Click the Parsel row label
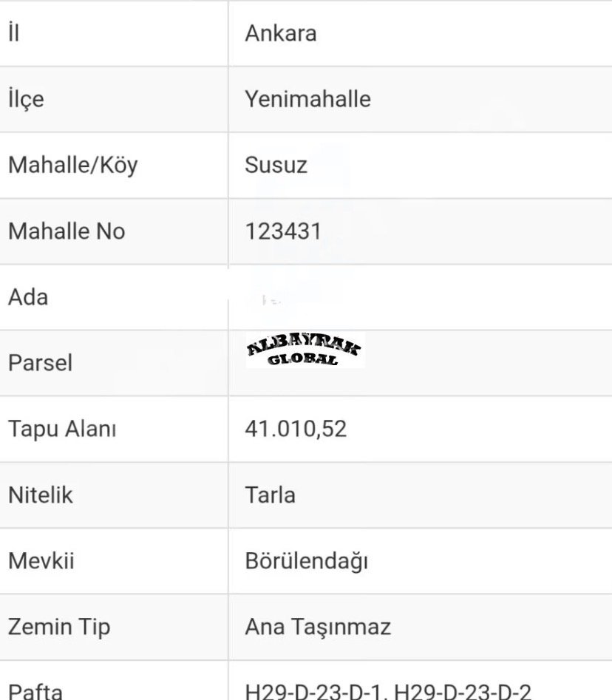Image resolution: width=612 pixels, height=700 pixels. point(40,363)
